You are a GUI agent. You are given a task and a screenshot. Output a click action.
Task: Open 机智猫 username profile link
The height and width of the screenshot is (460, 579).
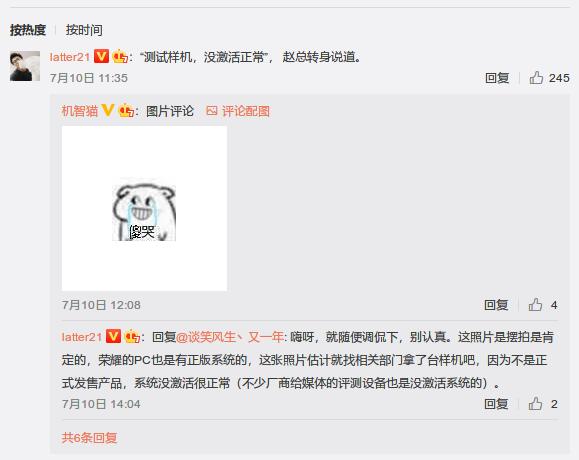pos(80,111)
